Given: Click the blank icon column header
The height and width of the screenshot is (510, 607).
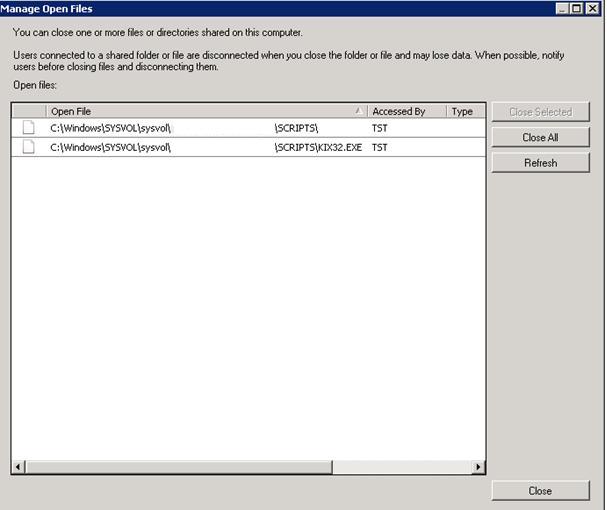Looking at the screenshot, I should pos(29,111).
